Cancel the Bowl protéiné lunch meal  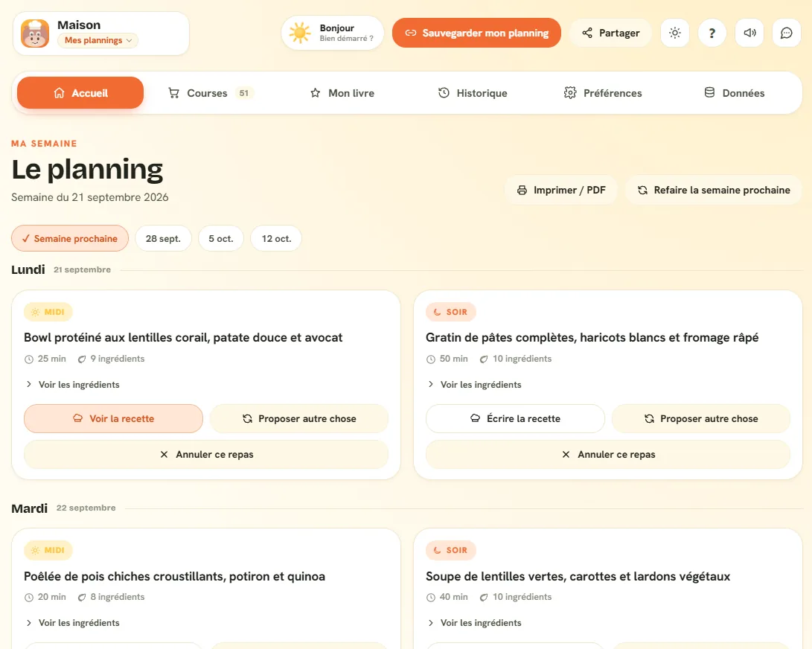click(206, 454)
